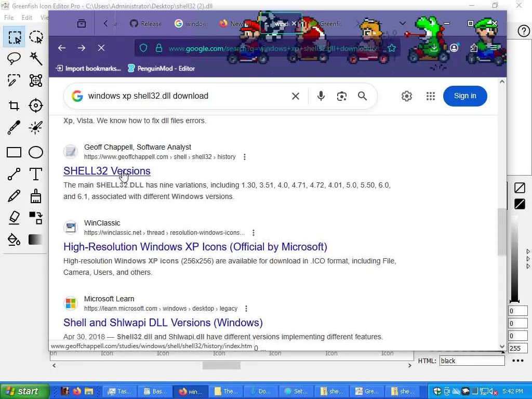Clear the Google search box
This screenshot has width=532, height=399.
point(296,96)
